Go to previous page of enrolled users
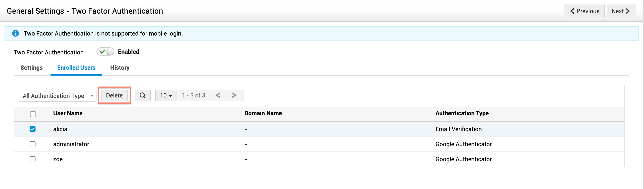This screenshot has height=189, width=644. [x=218, y=95]
